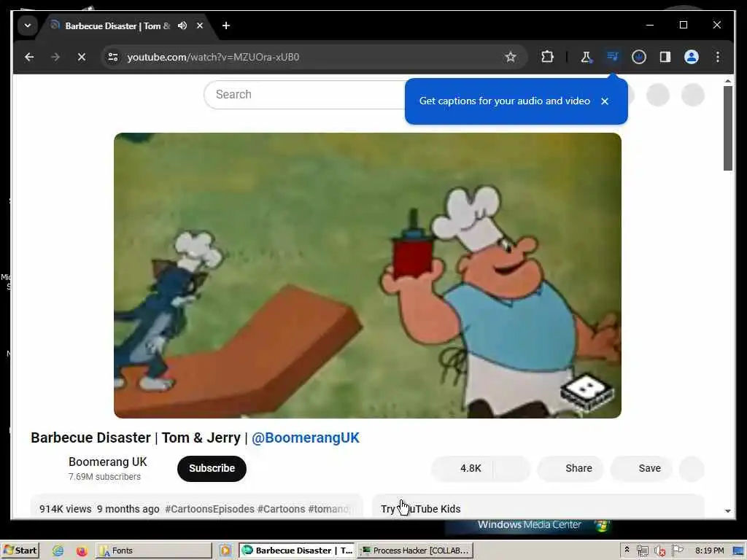Open the Windows Start button
This screenshot has width=747, height=560.
point(20,551)
